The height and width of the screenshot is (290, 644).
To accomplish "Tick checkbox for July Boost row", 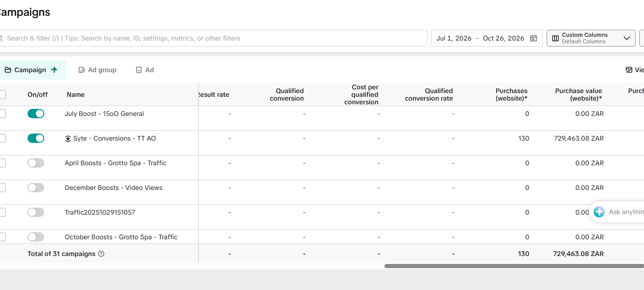I will tap(2, 114).
